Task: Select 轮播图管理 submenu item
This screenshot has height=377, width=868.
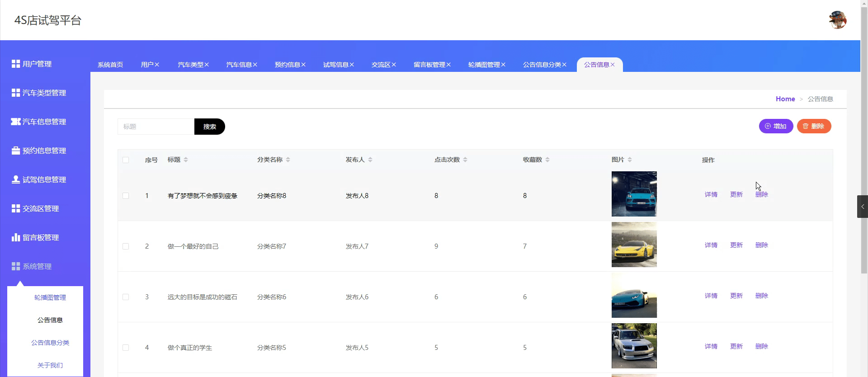Action: 50,297
